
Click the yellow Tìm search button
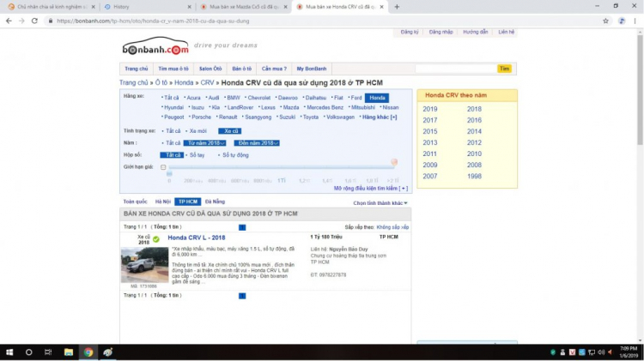tap(504, 69)
